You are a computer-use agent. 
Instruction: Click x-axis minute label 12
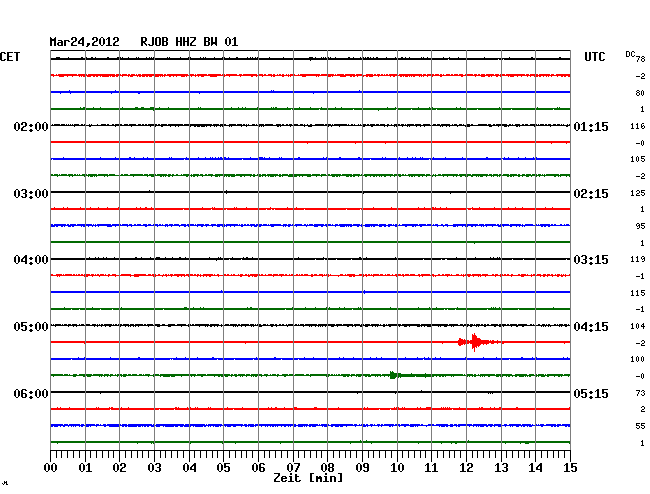click(x=466, y=467)
